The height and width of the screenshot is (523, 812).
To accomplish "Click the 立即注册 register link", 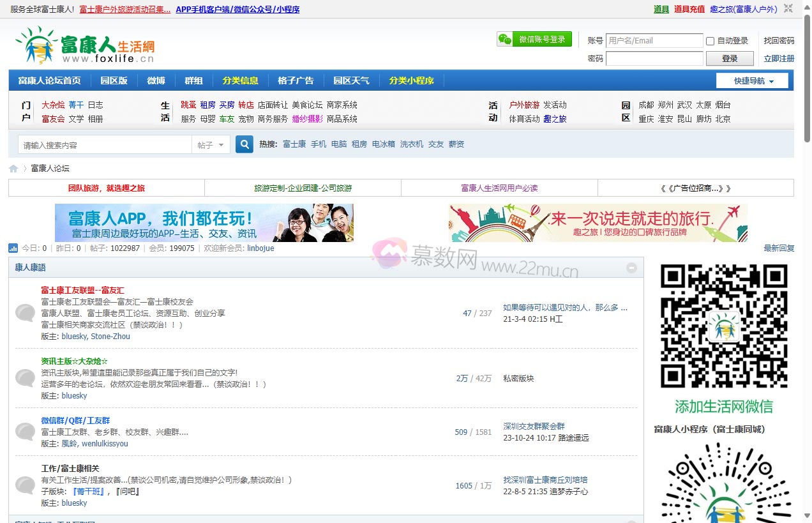I will [779, 59].
